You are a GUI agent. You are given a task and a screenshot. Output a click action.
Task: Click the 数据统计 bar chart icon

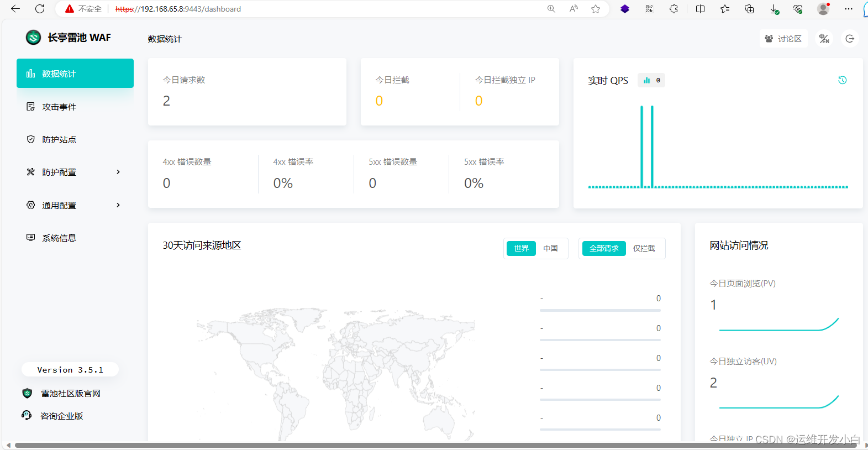pos(31,74)
